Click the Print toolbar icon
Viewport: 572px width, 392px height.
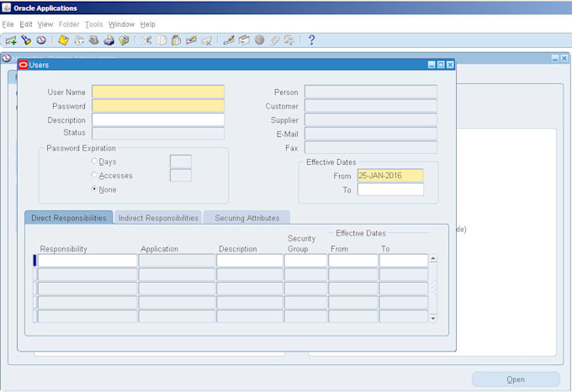pyautogui.click(x=109, y=40)
